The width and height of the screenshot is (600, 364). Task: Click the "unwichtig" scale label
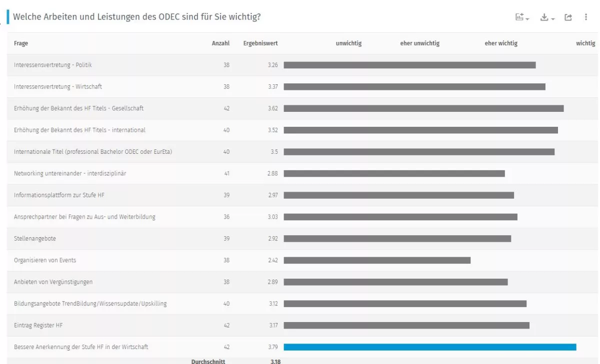click(348, 43)
